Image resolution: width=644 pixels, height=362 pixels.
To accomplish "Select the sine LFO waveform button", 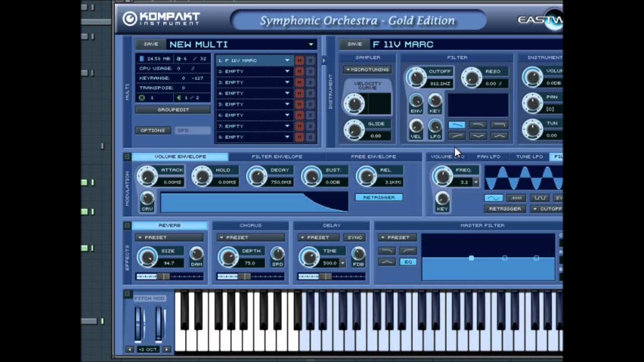I will [493, 198].
